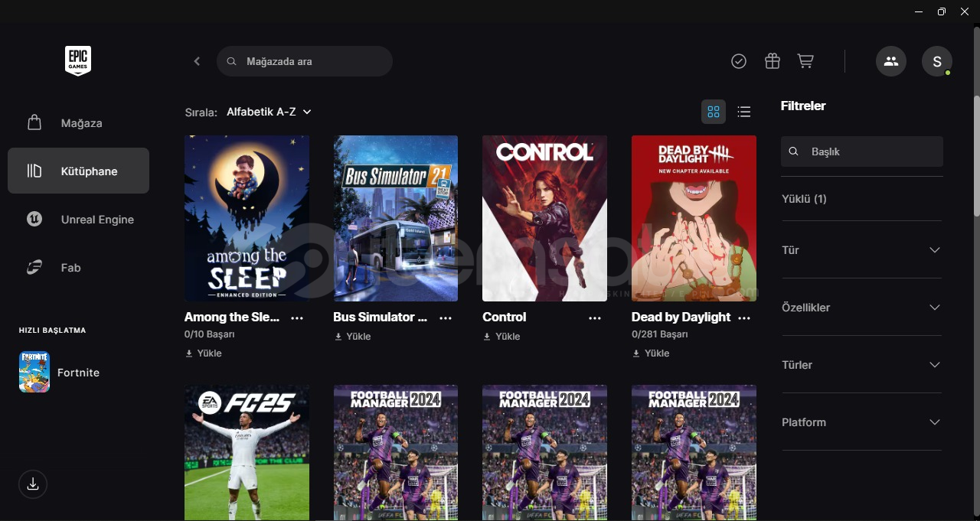Open the profile avatar S
The height and width of the screenshot is (521, 980).
(936, 61)
